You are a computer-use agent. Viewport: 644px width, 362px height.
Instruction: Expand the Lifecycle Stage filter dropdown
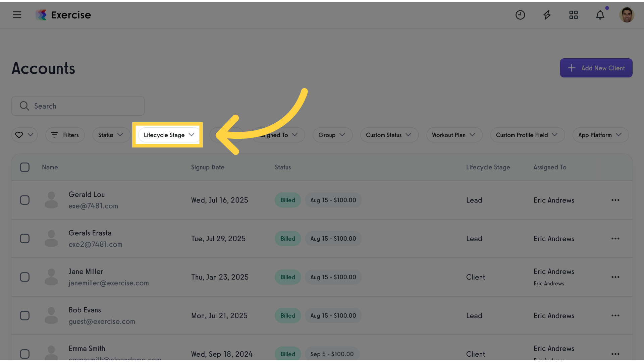[169, 135]
